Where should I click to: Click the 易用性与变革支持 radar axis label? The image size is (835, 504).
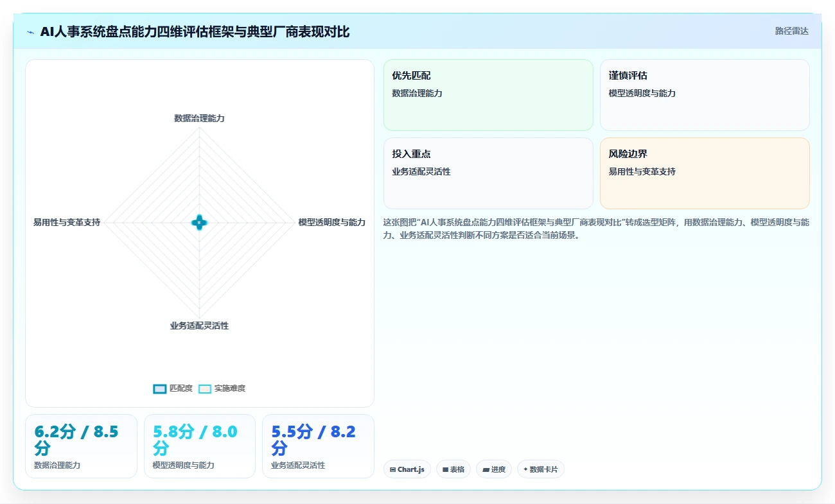pyautogui.click(x=67, y=222)
